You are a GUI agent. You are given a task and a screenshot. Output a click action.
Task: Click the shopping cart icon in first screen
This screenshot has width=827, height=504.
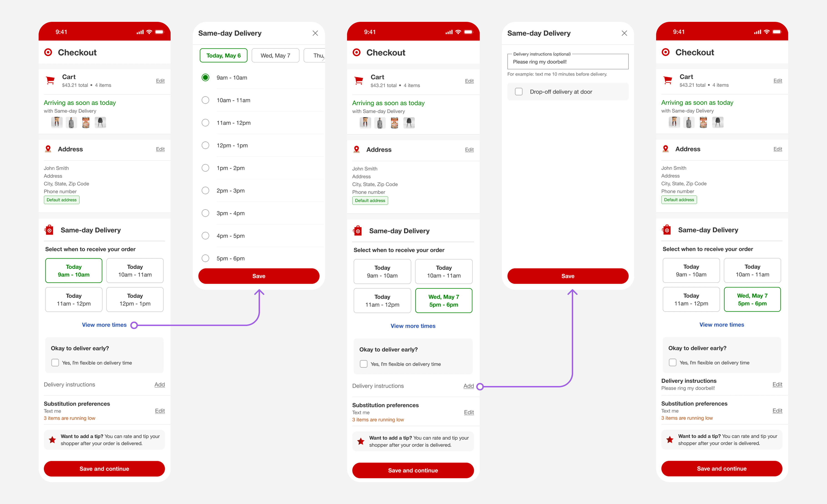tap(50, 80)
